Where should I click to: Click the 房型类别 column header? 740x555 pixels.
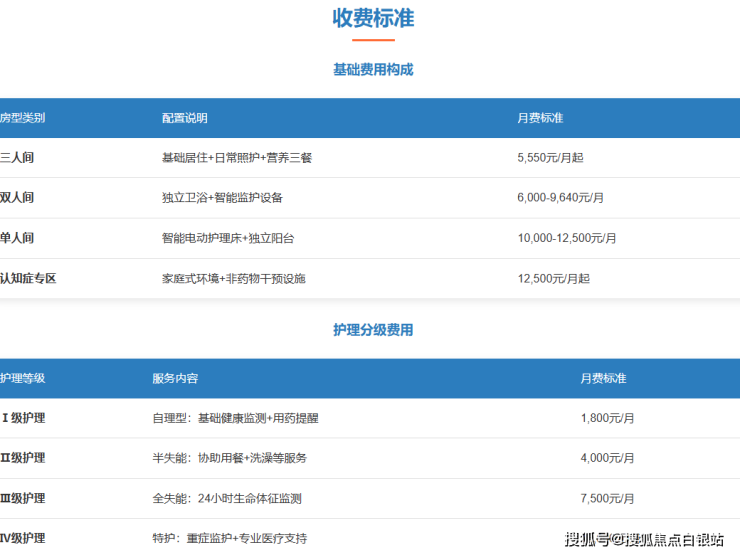pos(22,118)
